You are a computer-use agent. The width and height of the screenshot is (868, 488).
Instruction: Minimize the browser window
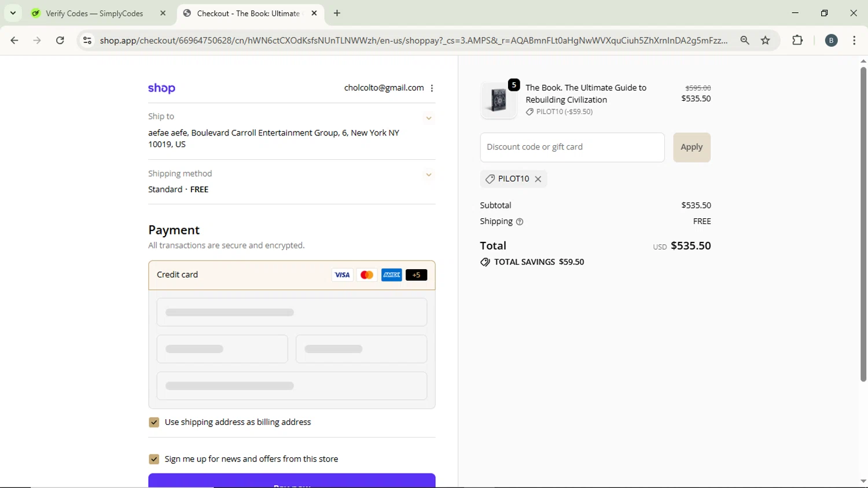click(795, 13)
